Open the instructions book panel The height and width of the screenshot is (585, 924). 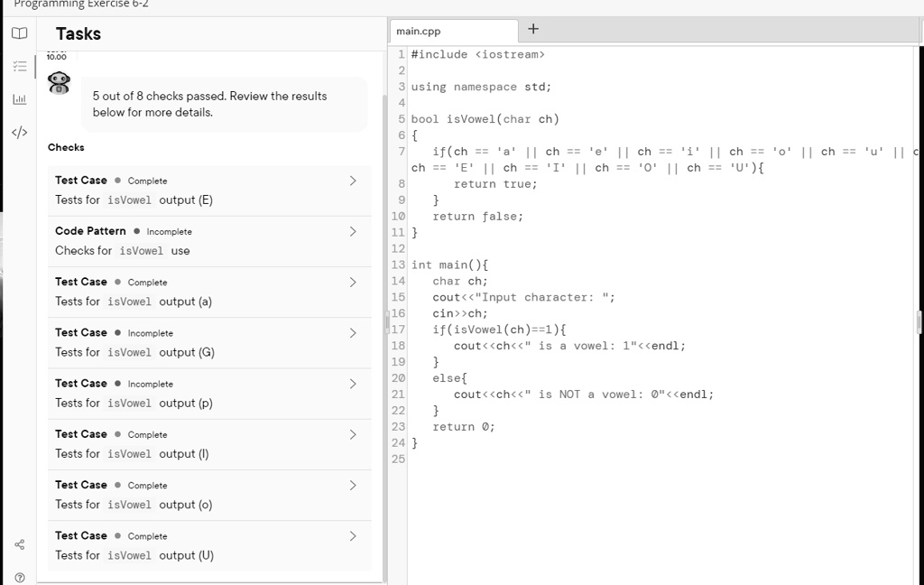20,32
